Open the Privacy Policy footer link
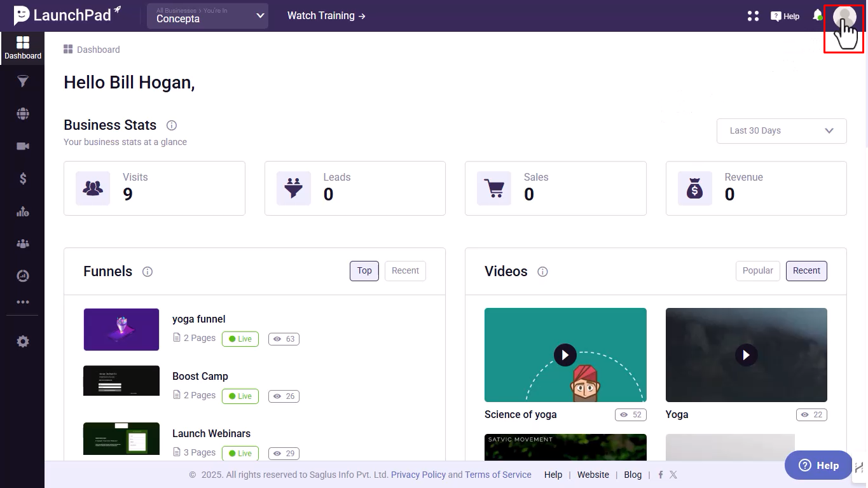This screenshot has height=488, width=868. tap(418, 475)
